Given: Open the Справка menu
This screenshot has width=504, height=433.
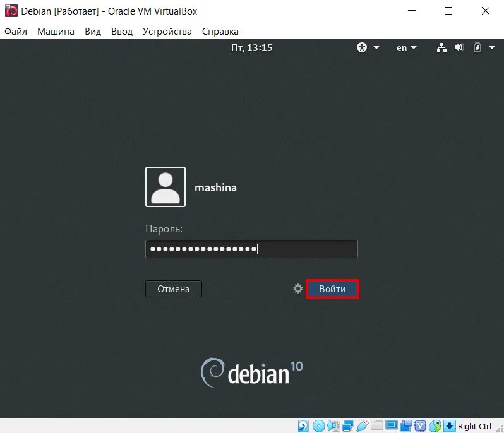Looking at the screenshot, I should tap(220, 32).
